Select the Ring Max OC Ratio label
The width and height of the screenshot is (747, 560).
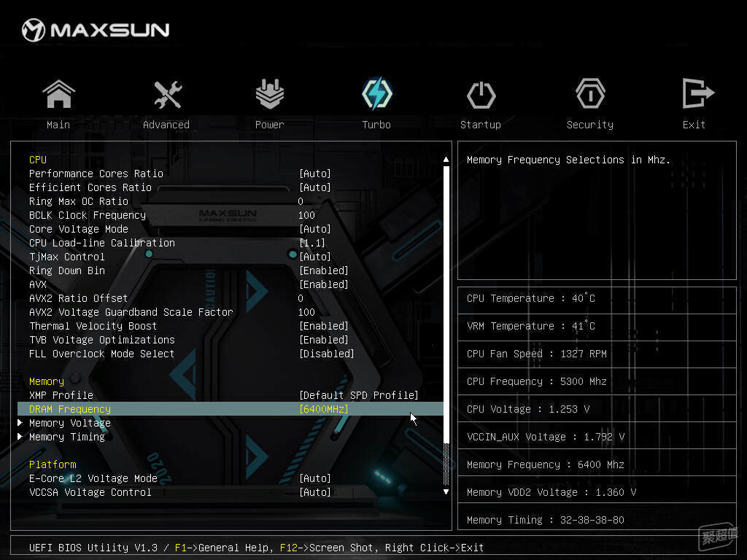(79, 201)
